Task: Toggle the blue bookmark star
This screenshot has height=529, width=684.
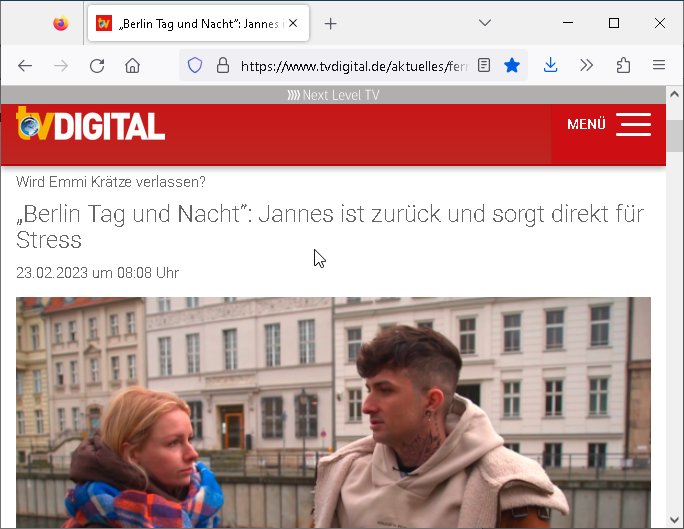Action: [512, 66]
